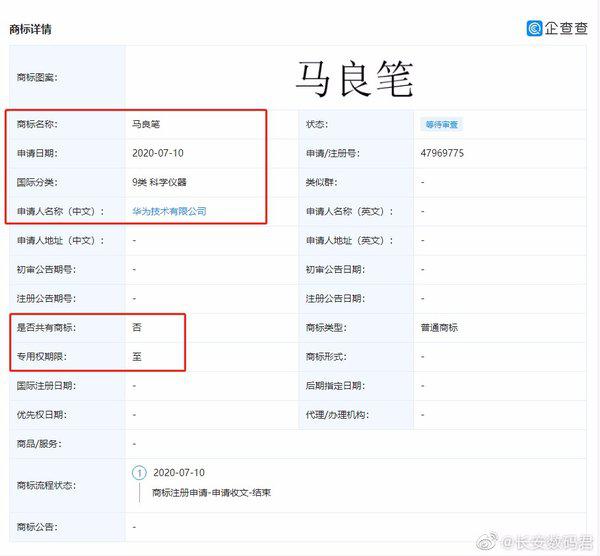
Task: Click the 等待审查 status badge
Action: pos(442,124)
